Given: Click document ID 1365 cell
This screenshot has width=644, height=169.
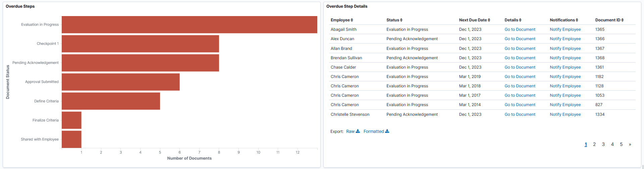Looking at the screenshot, I should click(600, 29).
